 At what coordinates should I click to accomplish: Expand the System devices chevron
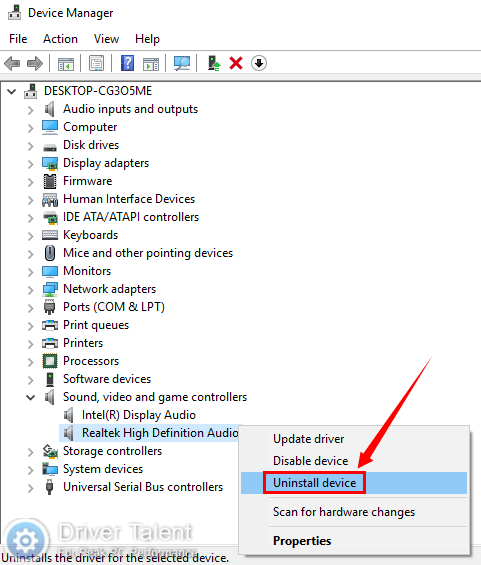pyautogui.click(x=31, y=470)
